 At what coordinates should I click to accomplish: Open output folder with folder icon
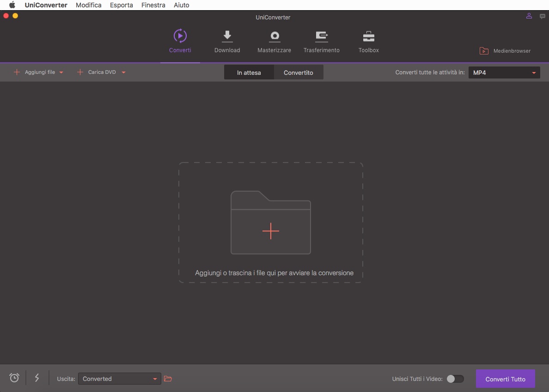point(168,379)
